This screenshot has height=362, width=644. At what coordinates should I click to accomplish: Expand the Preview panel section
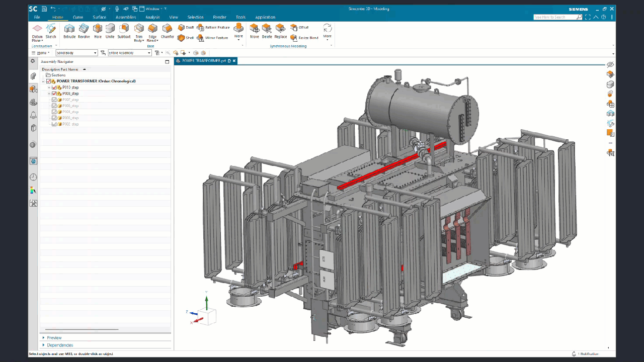point(54,338)
